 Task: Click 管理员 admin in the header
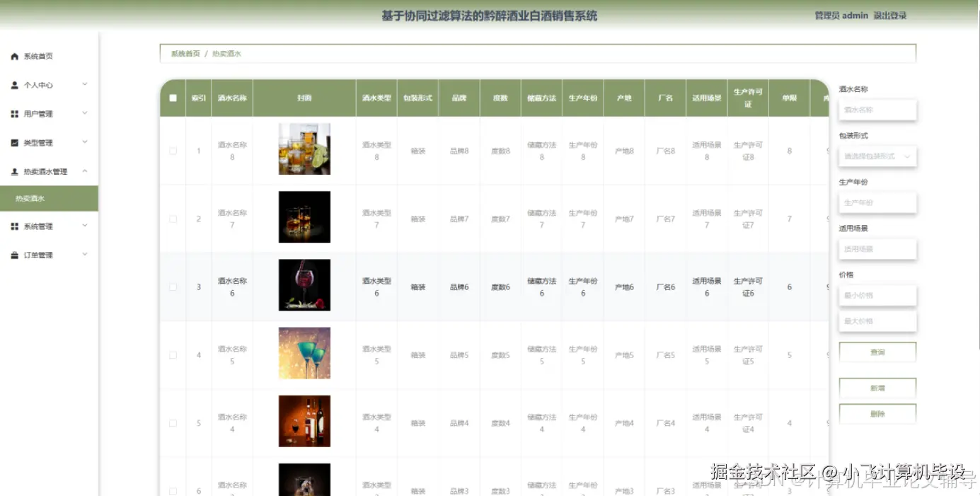pyautogui.click(x=841, y=16)
